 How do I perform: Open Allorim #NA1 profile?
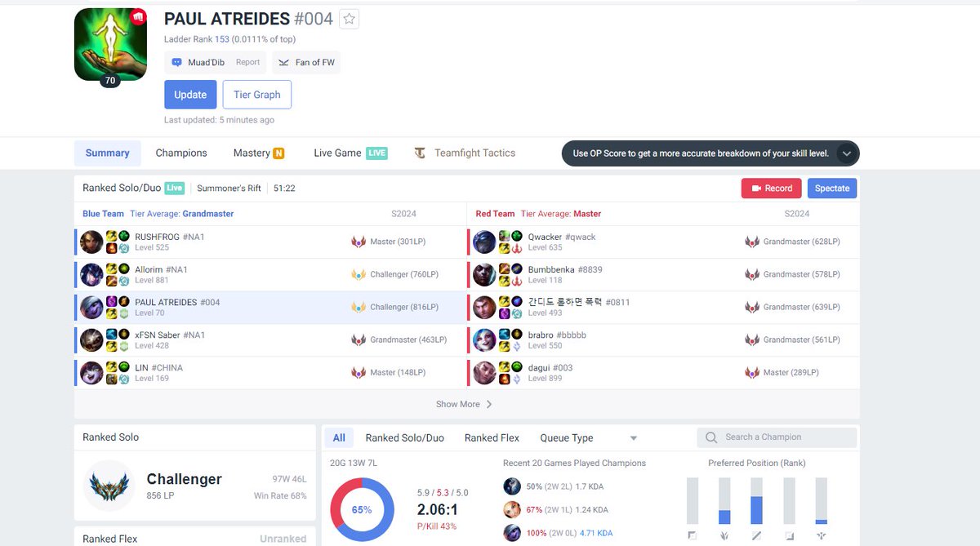click(161, 269)
